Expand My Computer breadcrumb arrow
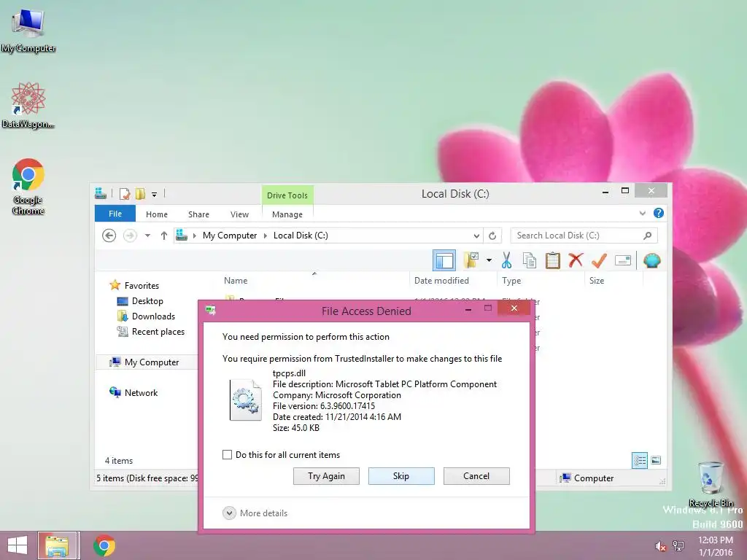 click(266, 236)
